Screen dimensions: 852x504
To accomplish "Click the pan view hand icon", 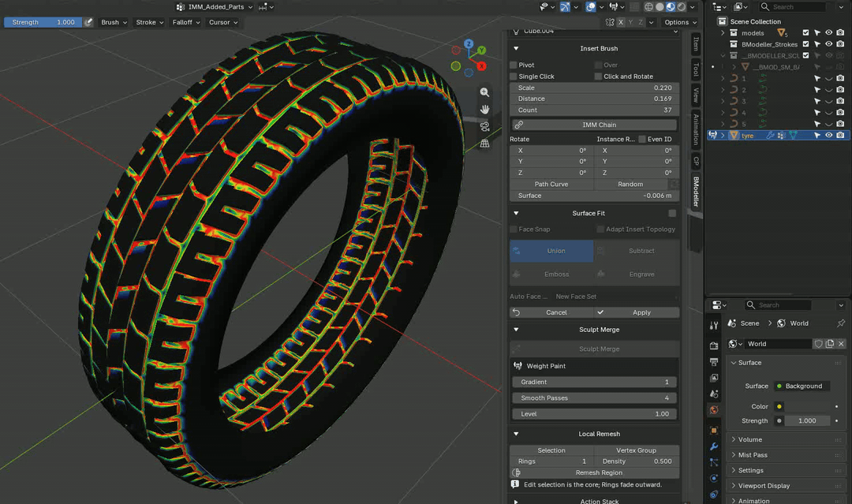I will pos(484,109).
